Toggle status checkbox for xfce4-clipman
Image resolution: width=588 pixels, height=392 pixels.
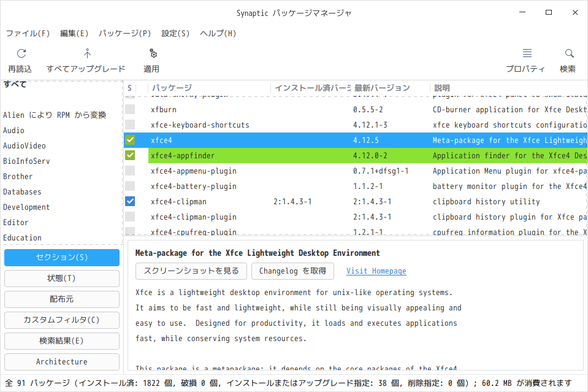pyautogui.click(x=130, y=201)
